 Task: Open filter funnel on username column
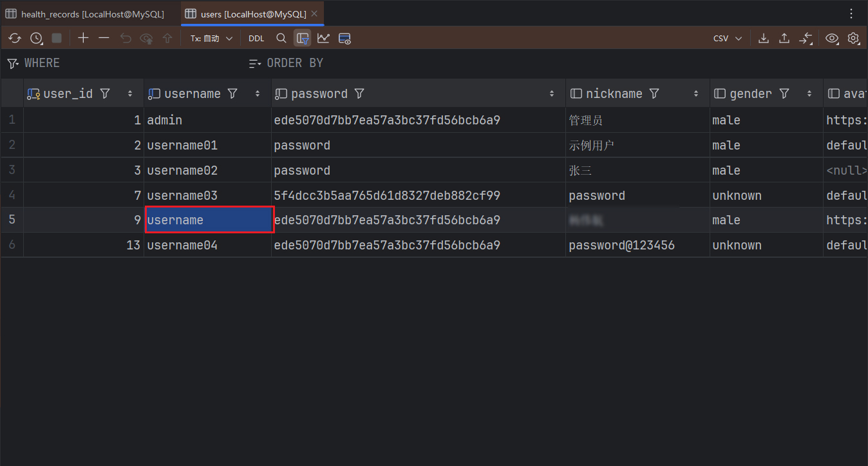coord(233,93)
